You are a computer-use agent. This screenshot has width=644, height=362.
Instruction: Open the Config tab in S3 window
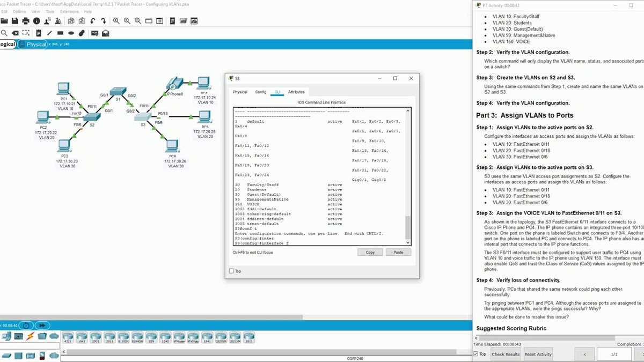pyautogui.click(x=261, y=92)
